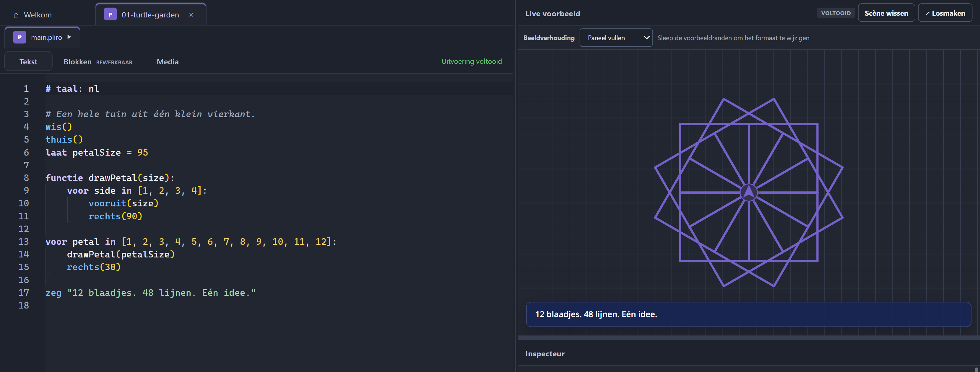
Task: Click the 'voor petal in' loop line
Action: (x=191, y=242)
